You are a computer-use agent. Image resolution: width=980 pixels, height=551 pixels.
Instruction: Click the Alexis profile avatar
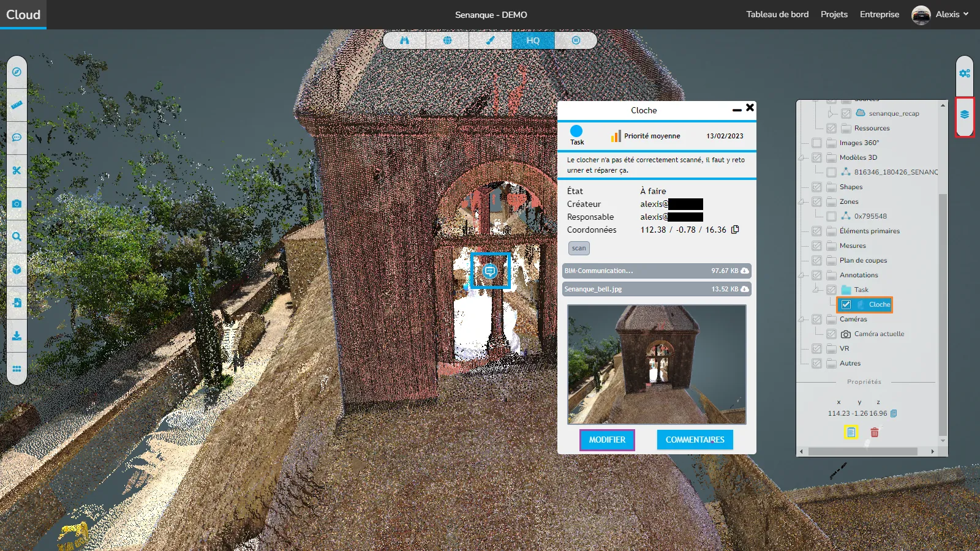[x=921, y=15]
